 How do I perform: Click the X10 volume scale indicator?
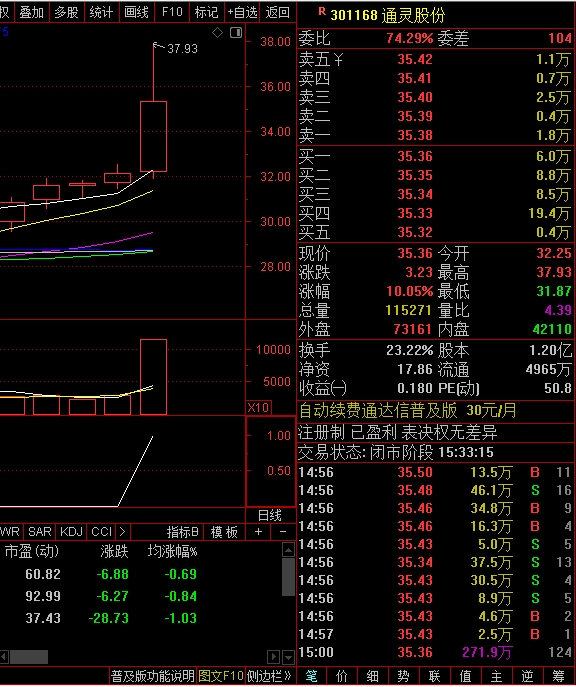coord(258,408)
